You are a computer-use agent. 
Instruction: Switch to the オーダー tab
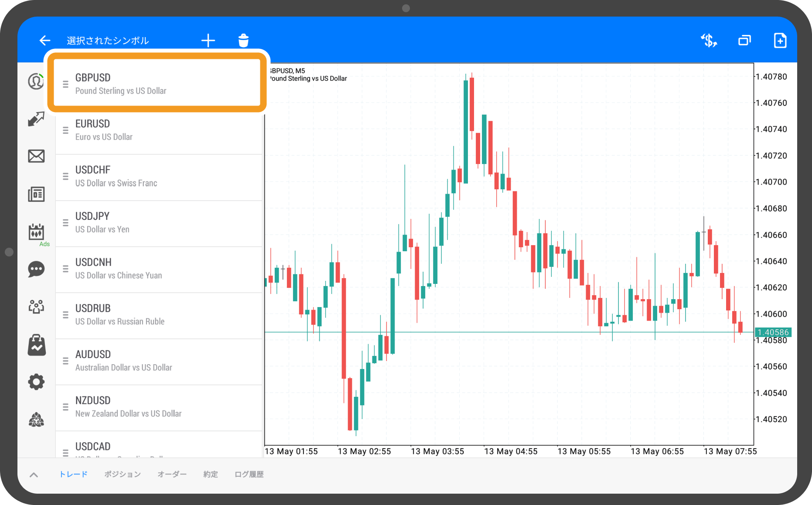172,474
